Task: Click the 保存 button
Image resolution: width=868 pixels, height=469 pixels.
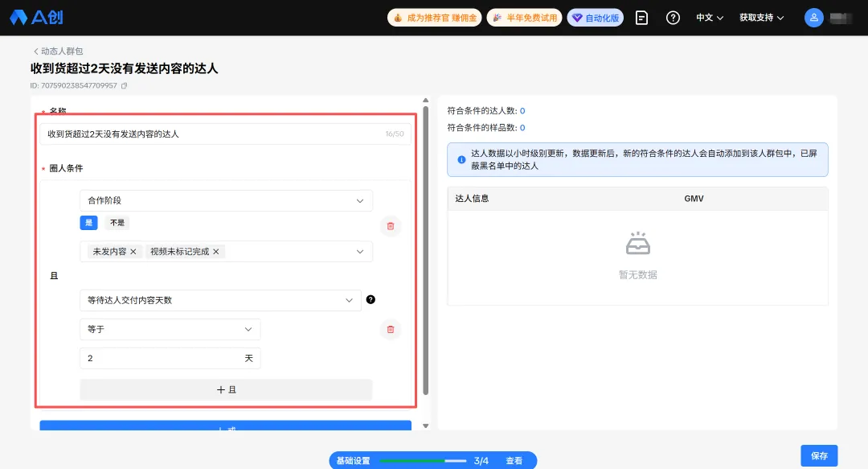Action: click(x=819, y=455)
